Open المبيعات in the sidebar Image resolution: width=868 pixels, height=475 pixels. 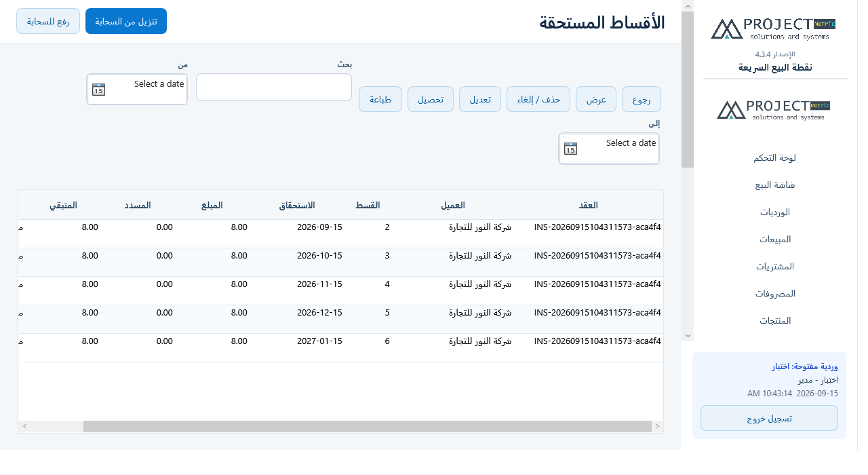tap(774, 239)
